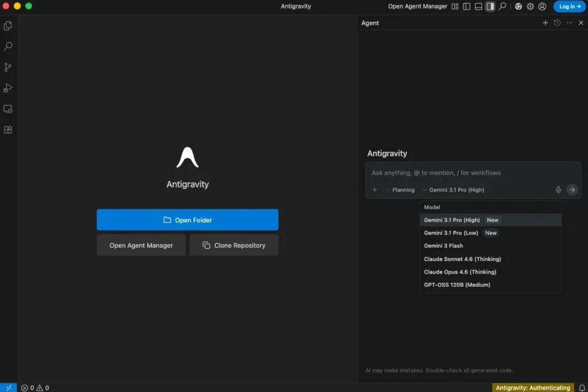588x392 pixels.
Task: Open the Run and Debug view
Action: [8, 88]
